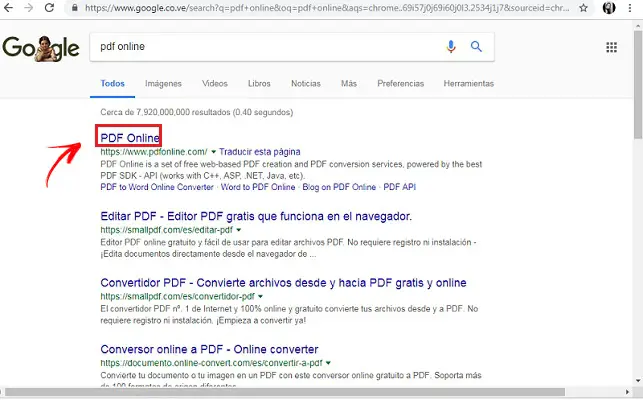The image size is (643, 400).
Task: Open the 'PDF API' sitelink
Action: (x=399, y=187)
